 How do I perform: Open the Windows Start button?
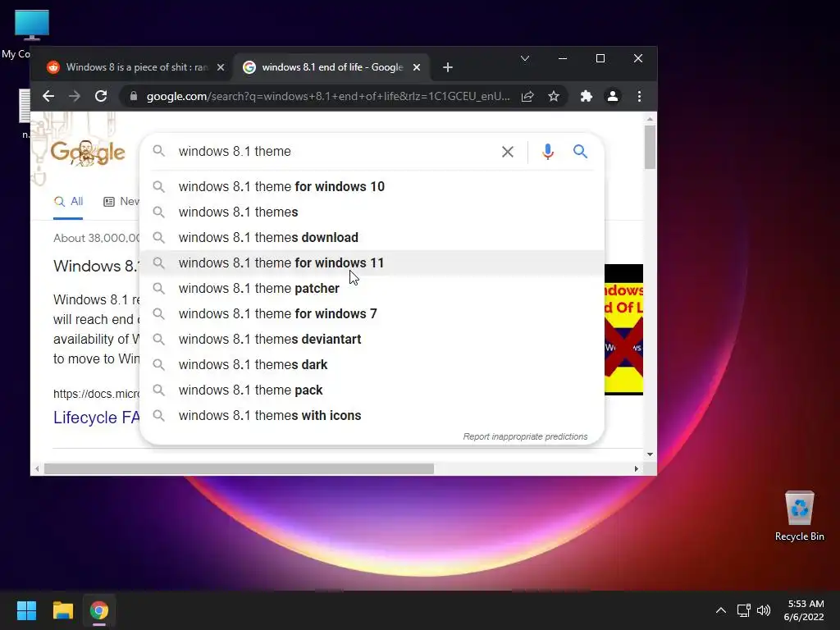pyautogui.click(x=26, y=610)
